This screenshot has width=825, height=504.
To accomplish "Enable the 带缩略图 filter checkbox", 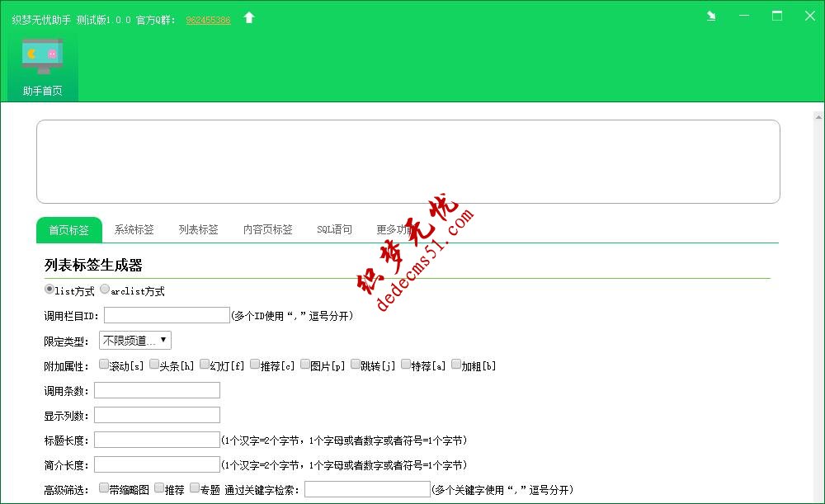I will coord(102,487).
